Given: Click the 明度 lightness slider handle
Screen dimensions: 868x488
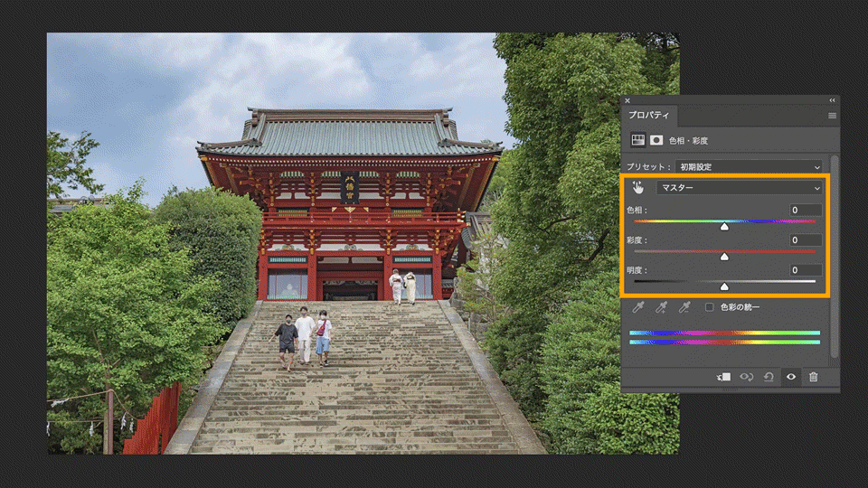Looking at the screenshot, I should (724, 286).
